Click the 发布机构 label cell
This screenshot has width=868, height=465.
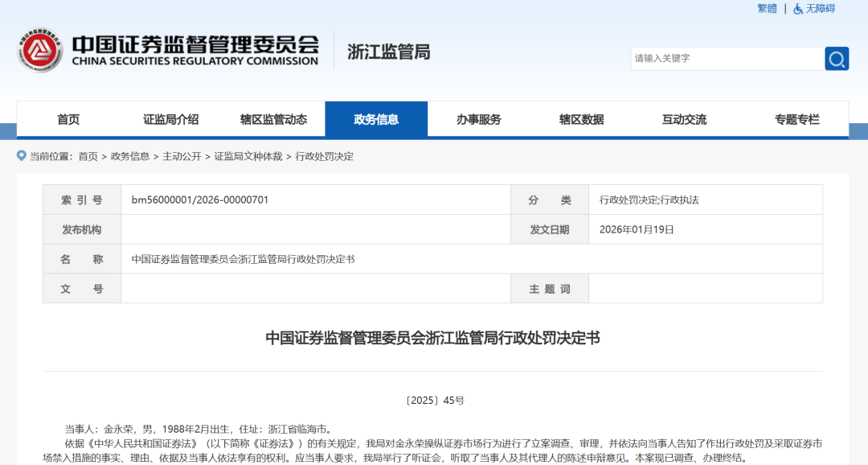coord(82,229)
